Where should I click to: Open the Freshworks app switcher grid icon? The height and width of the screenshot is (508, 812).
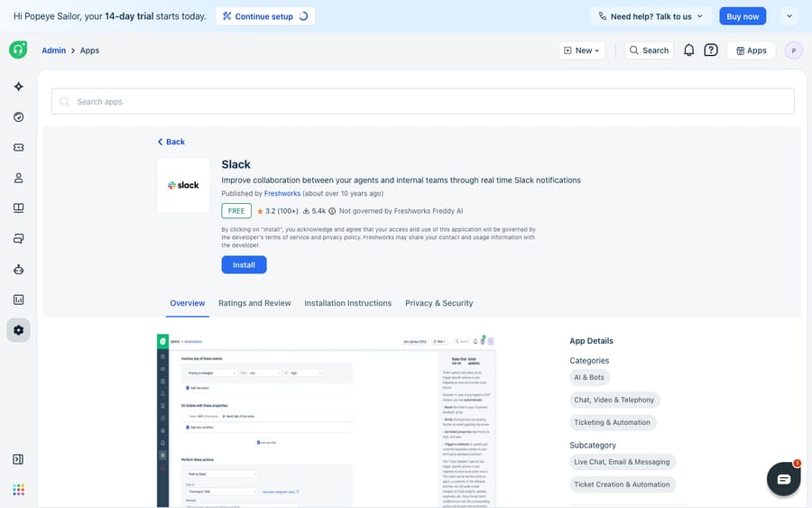(x=19, y=490)
